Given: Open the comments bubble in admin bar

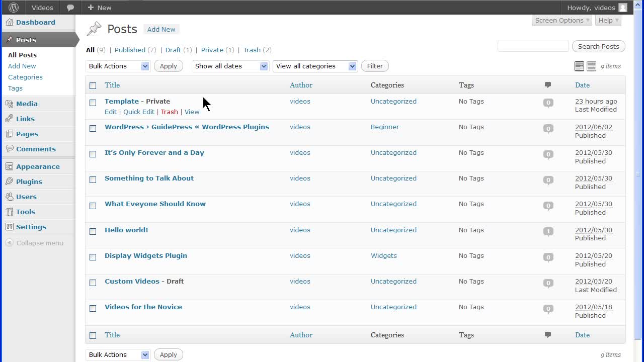Looking at the screenshot, I should (x=70, y=8).
